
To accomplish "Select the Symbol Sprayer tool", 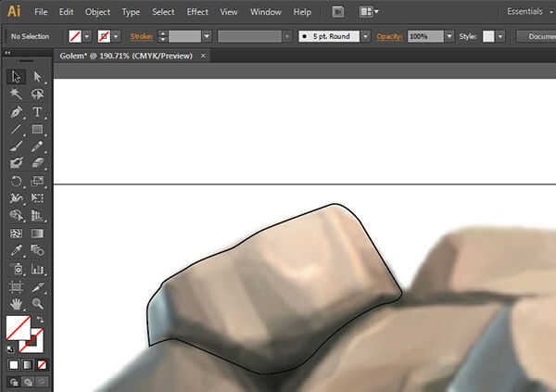I will pos(16,269).
